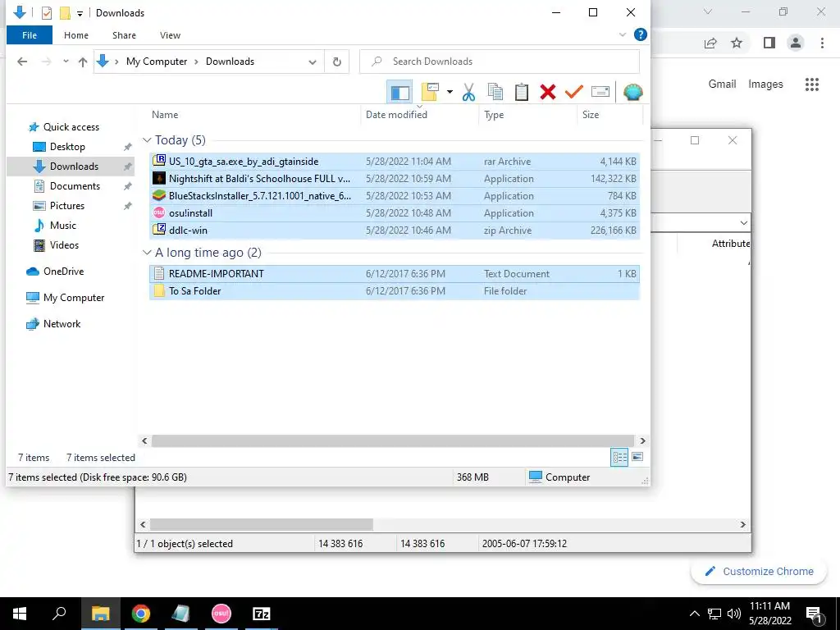Open the Home ribbon tab
Viewport: 840px width, 630px height.
[76, 35]
